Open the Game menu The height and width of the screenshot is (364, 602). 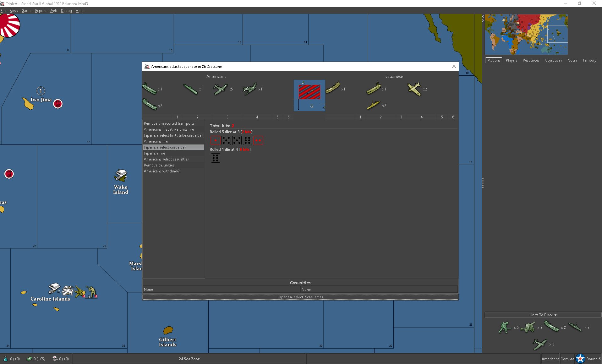click(26, 11)
